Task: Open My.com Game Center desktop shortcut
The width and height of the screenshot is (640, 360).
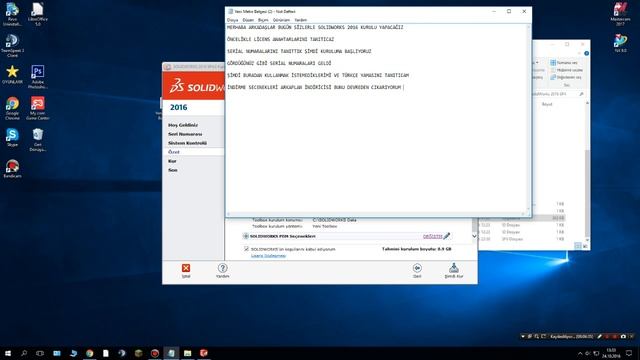Action: (x=38, y=108)
